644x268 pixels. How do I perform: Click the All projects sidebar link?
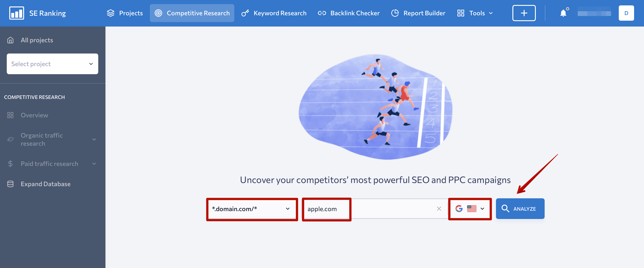coord(37,40)
